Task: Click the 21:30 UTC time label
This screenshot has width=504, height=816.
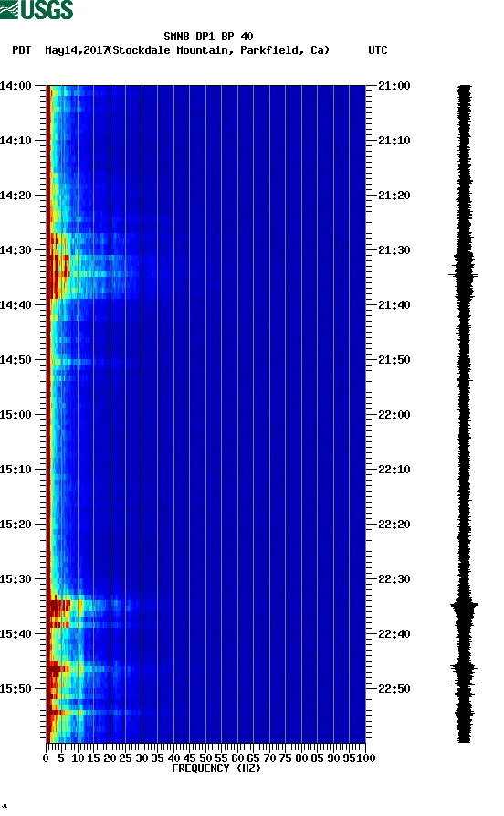Action: tap(394, 249)
